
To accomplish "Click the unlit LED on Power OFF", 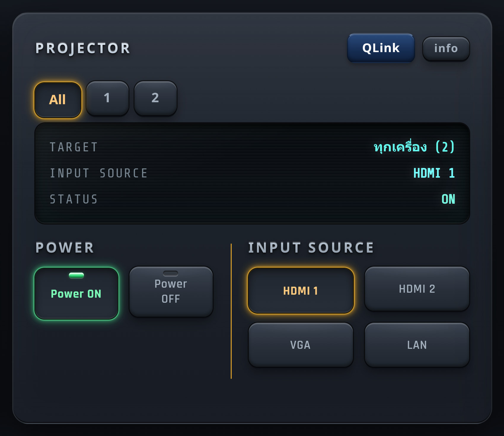I will [x=171, y=273].
